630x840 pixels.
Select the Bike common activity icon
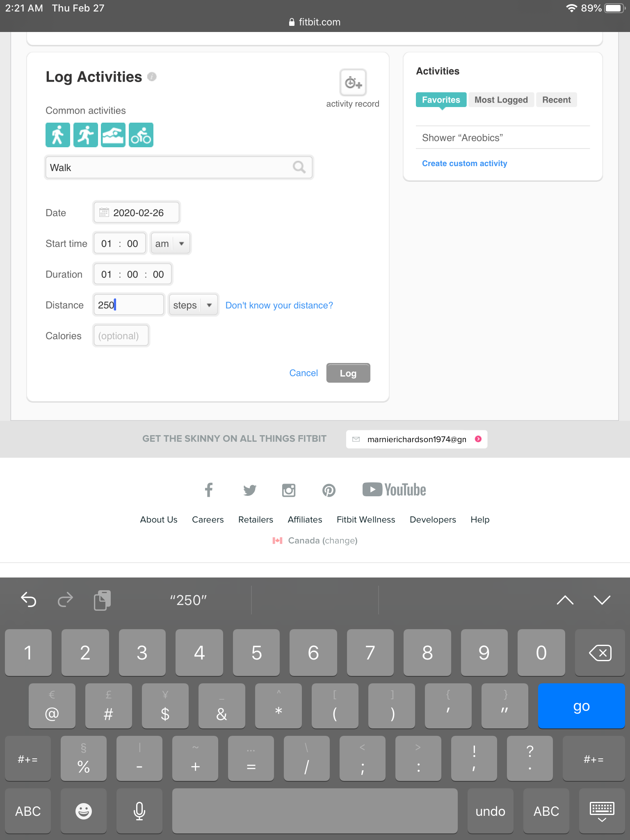coord(141,135)
